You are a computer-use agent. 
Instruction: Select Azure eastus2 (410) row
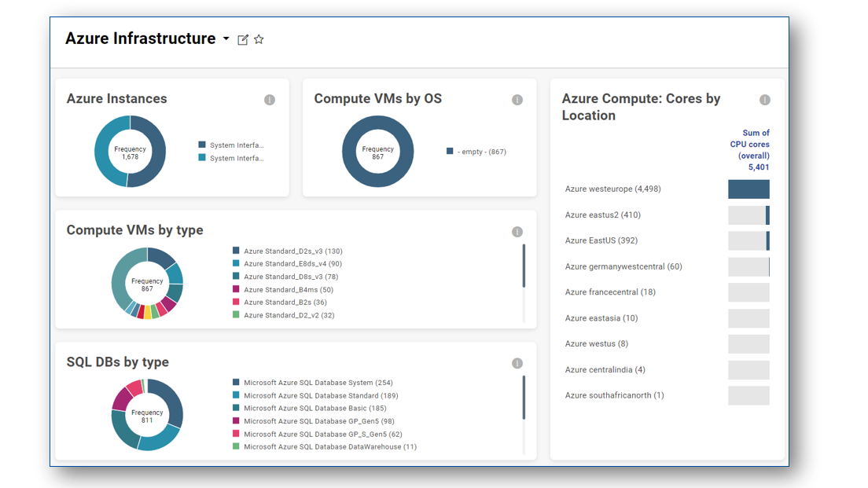(x=667, y=215)
